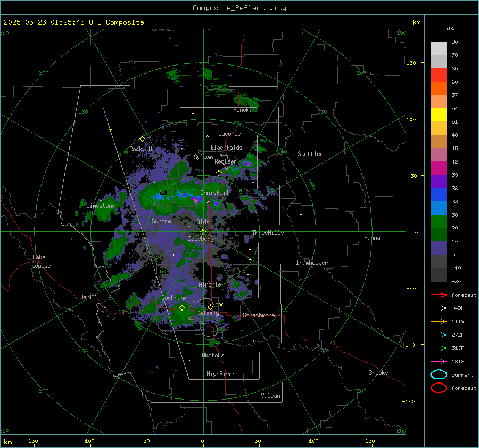
Task: Click the radar center diamond at Didsbury
Action: click(x=203, y=232)
